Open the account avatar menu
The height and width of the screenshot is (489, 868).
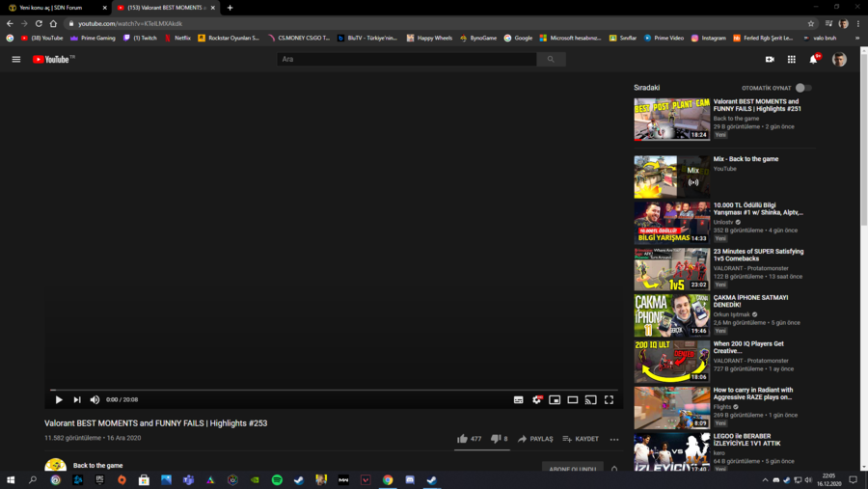(839, 59)
